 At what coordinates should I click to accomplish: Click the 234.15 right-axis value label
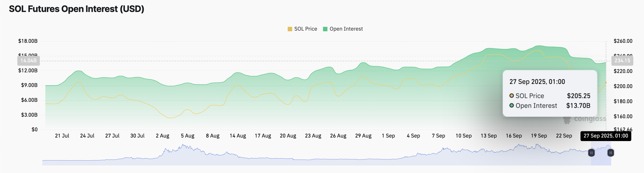coord(622,60)
